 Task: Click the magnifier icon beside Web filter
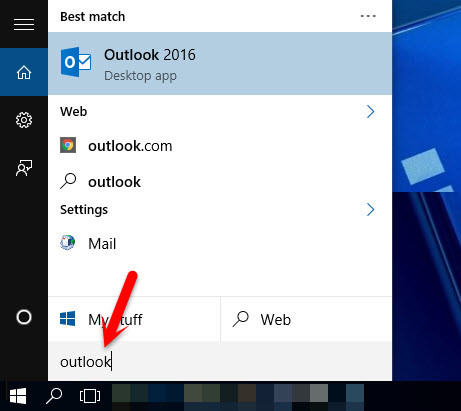(x=241, y=319)
